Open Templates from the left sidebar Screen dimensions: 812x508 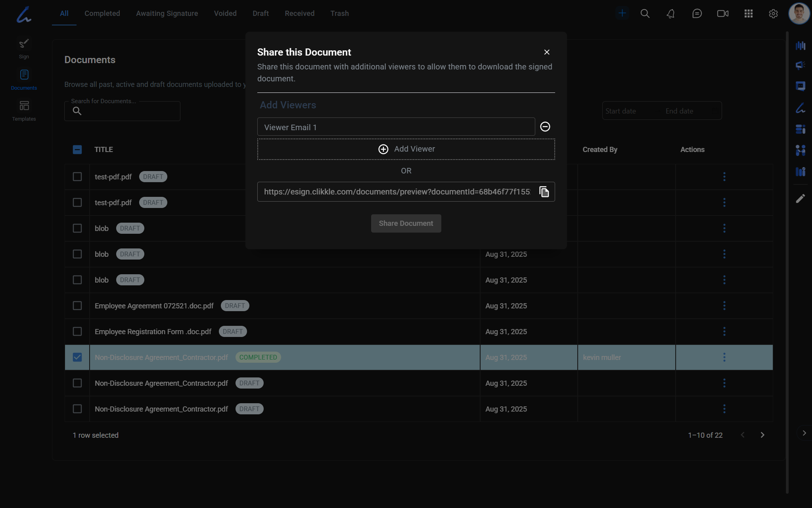pos(24,111)
